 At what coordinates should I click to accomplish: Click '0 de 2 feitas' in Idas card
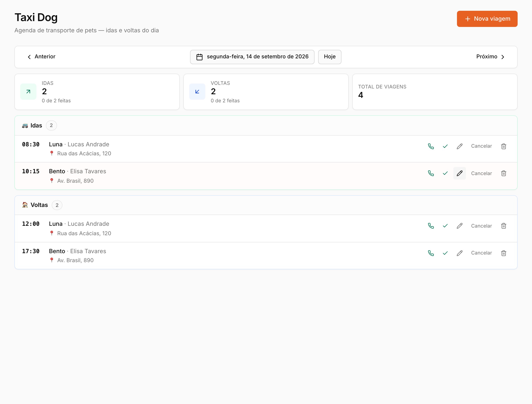[x=56, y=101]
